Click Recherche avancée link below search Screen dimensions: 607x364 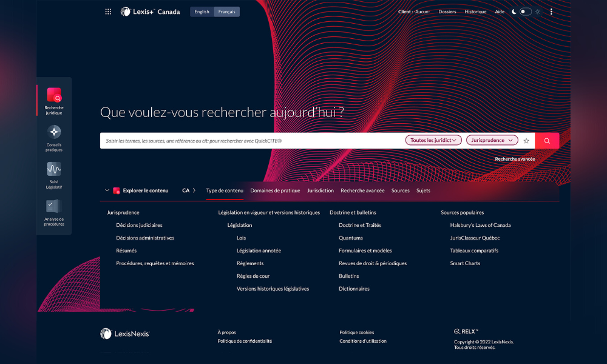515,159
